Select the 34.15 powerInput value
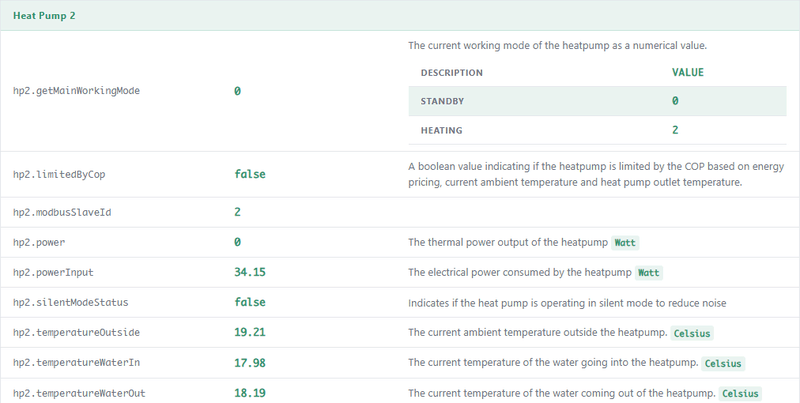Screen dimensions: 800x403 [250, 272]
